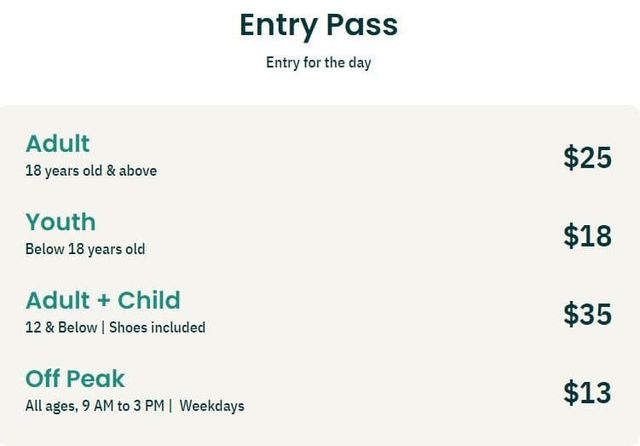Click the $18 Youth price
This screenshot has height=446, width=640.
click(x=587, y=236)
